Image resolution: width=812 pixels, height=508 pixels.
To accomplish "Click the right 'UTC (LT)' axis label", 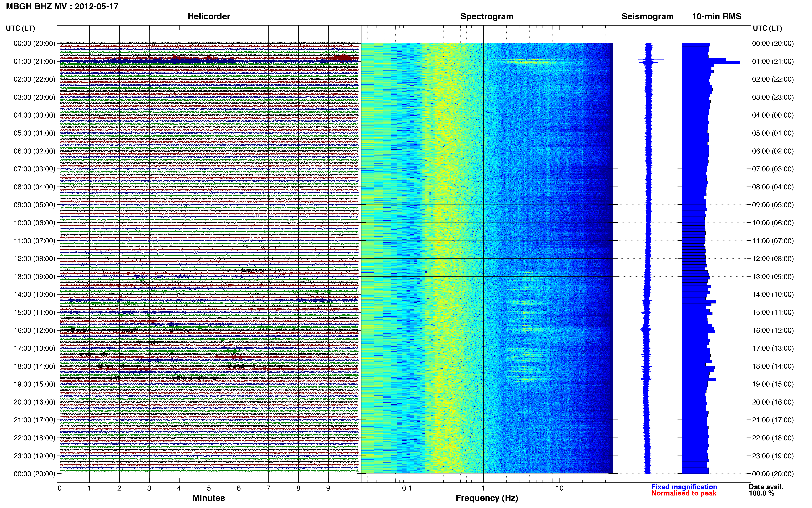I will tap(767, 28).
